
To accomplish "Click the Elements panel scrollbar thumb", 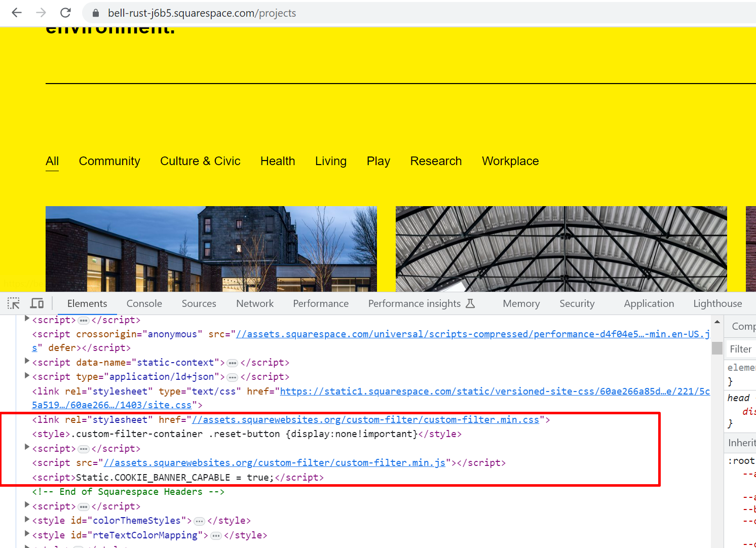I will tap(717, 348).
